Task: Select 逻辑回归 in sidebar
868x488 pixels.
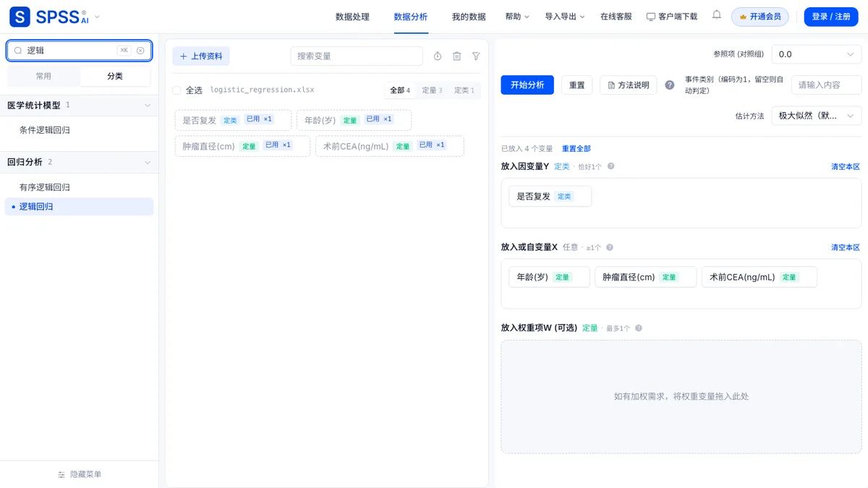Action: (80, 207)
